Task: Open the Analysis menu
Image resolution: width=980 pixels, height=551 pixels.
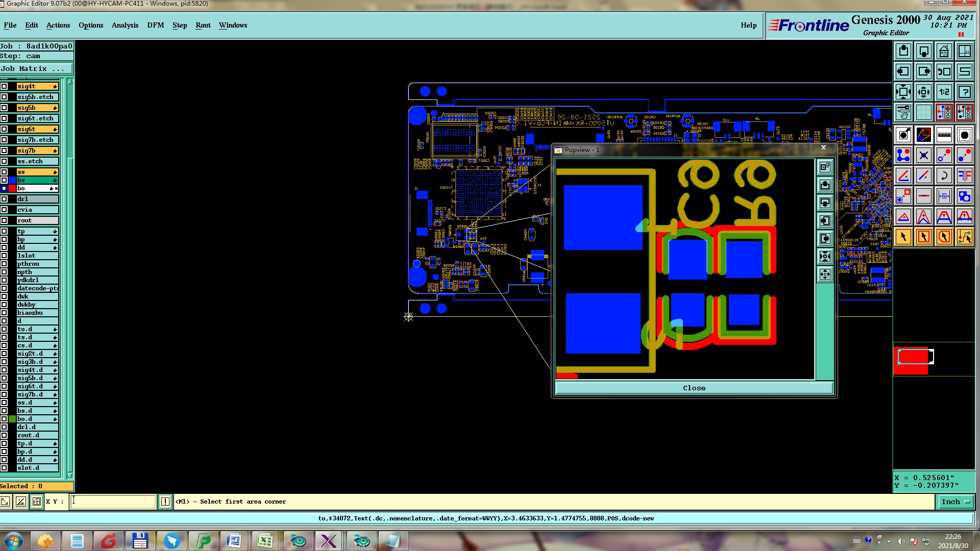Action: coord(125,25)
